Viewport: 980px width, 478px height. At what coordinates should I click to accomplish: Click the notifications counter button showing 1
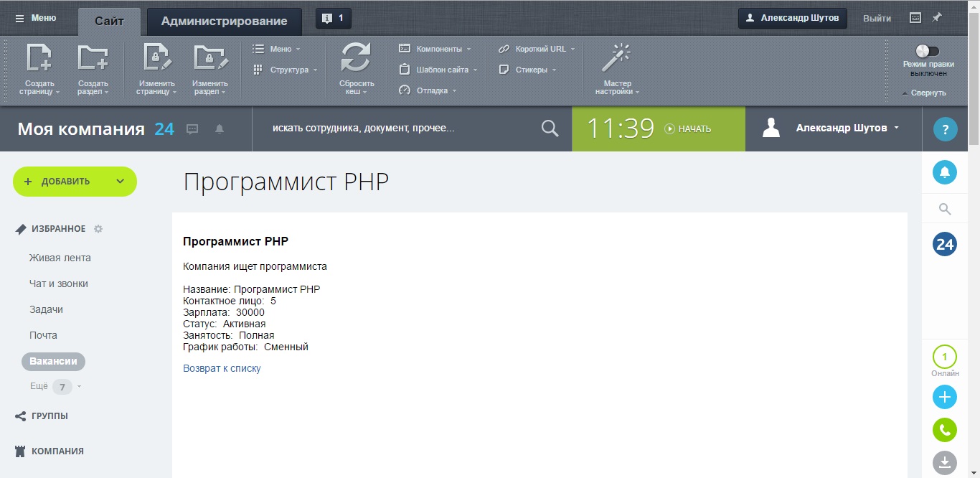point(334,18)
